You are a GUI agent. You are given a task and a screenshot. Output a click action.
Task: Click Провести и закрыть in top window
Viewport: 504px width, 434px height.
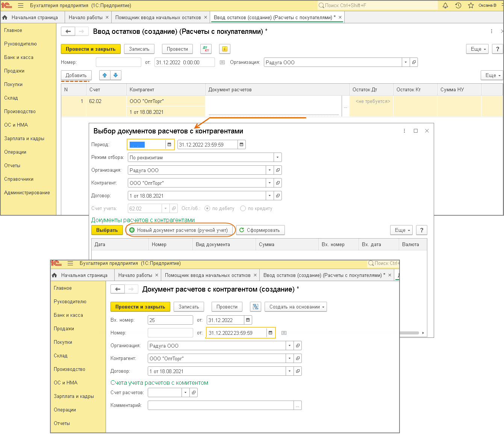[91, 49]
